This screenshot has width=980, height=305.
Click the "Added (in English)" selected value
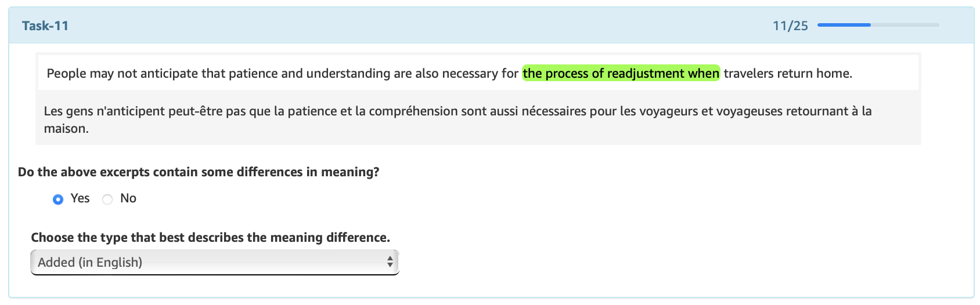point(90,262)
